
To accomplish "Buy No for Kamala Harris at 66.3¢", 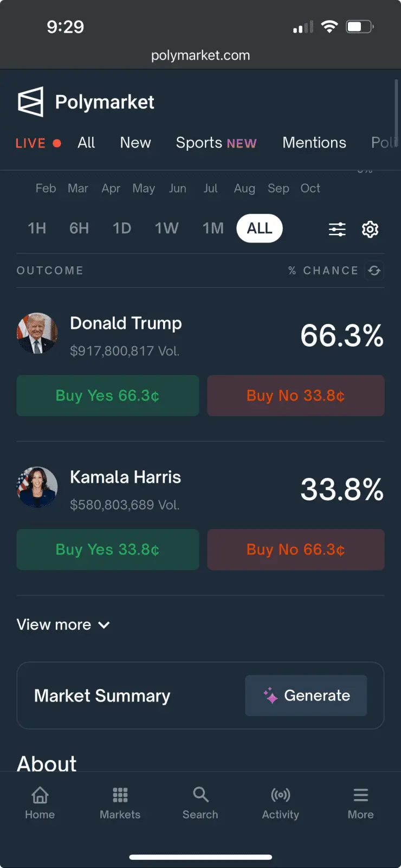I will coord(296,550).
